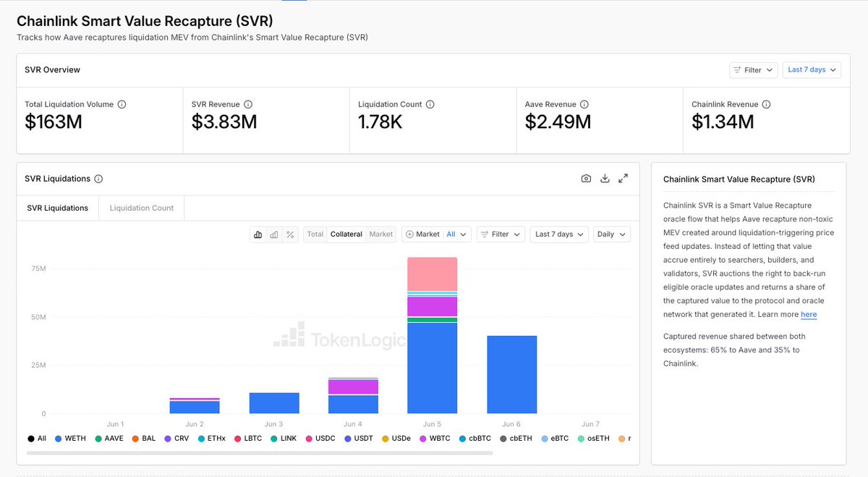Click the legend horizontal scrollbar

click(x=260, y=453)
